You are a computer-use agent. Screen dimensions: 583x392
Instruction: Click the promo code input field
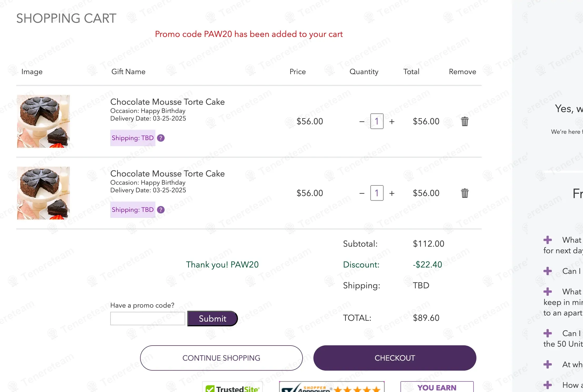147,319
